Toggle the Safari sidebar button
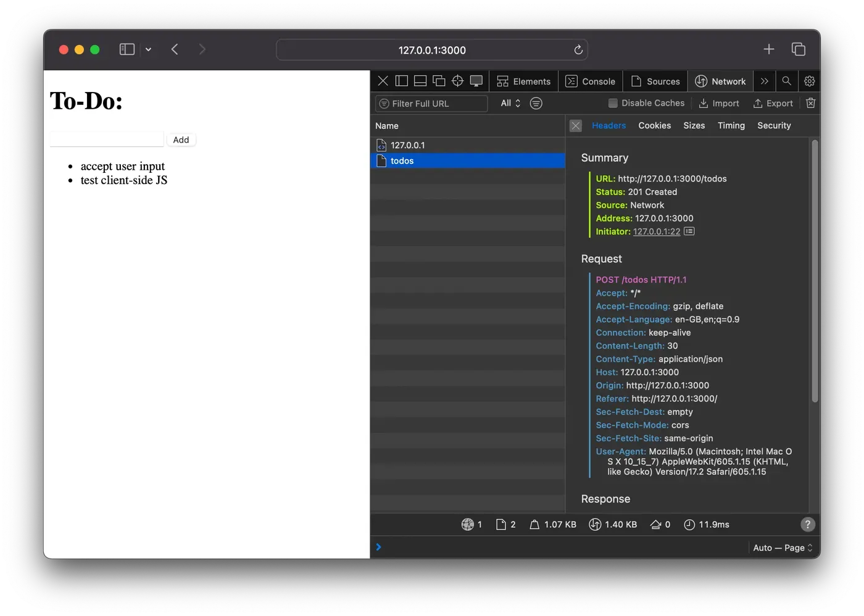 (127, 49)
